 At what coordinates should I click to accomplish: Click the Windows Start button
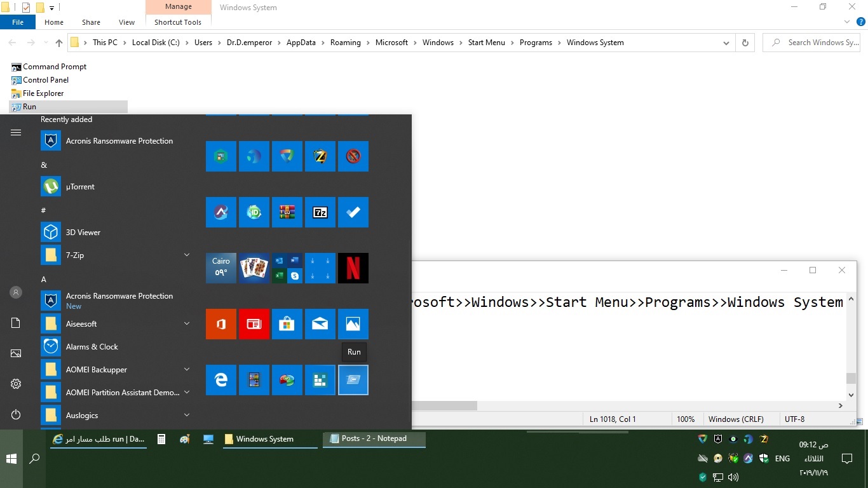pyautogui.click(x=11, y=458)
